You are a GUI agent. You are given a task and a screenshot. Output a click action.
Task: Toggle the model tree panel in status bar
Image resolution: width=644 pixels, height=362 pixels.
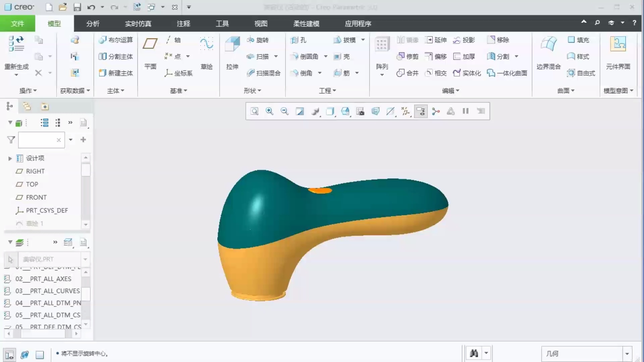pos(9,355)
